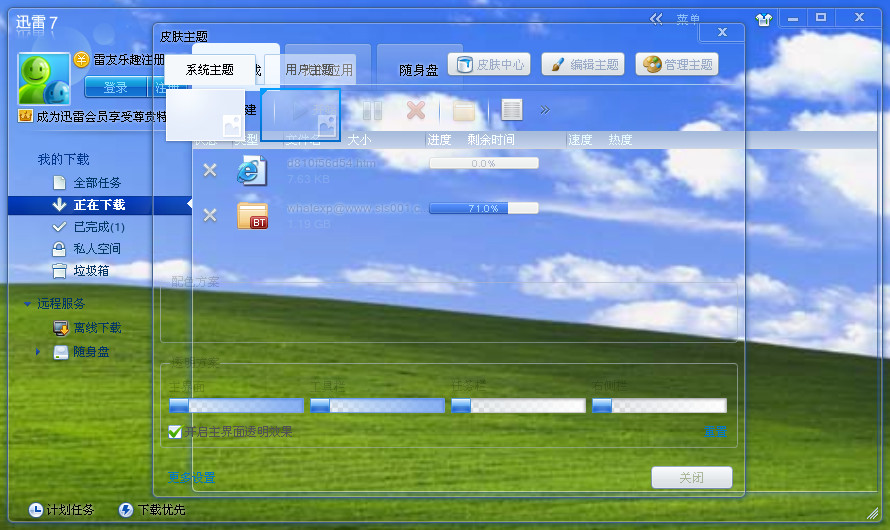Viewport: 890px width, 530px height.
Task: Sort by the 剩余时间 column header
Action: (x=491, y=140)
